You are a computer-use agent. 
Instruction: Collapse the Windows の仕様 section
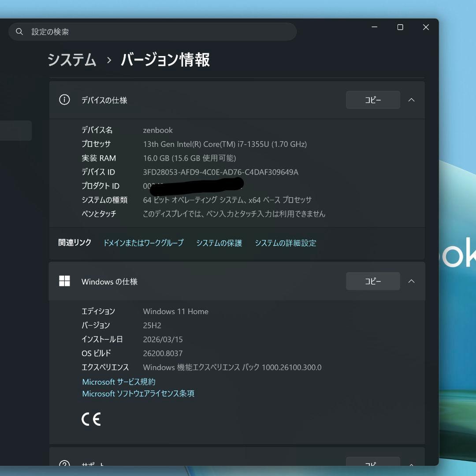pos(411,281)
